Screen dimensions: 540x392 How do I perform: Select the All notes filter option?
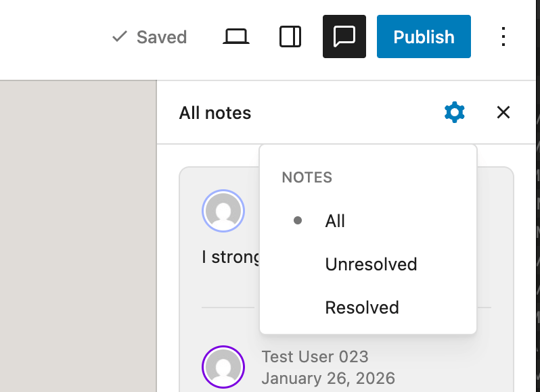click(335, 221)
